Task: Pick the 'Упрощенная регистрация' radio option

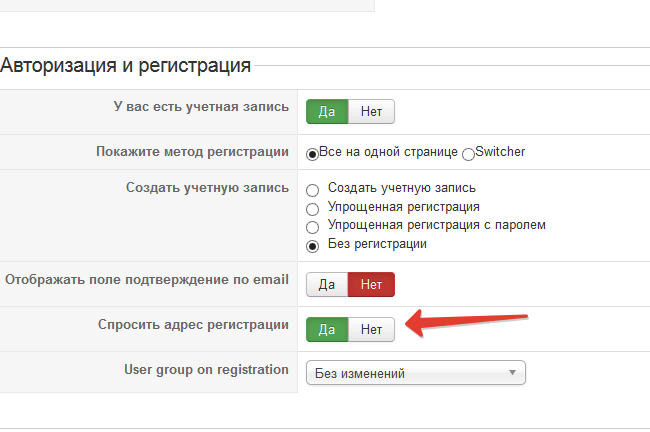Action: click(313, 208)
